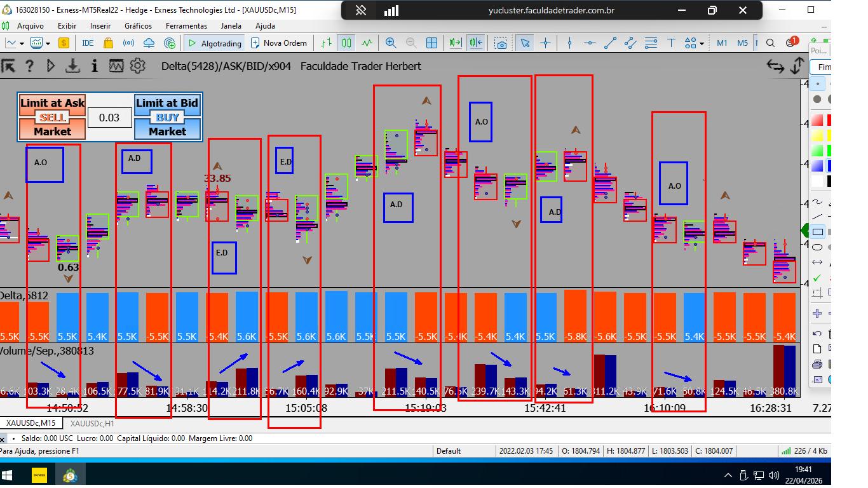Click Market under the BUY button
868x488 pixels.
168,132
